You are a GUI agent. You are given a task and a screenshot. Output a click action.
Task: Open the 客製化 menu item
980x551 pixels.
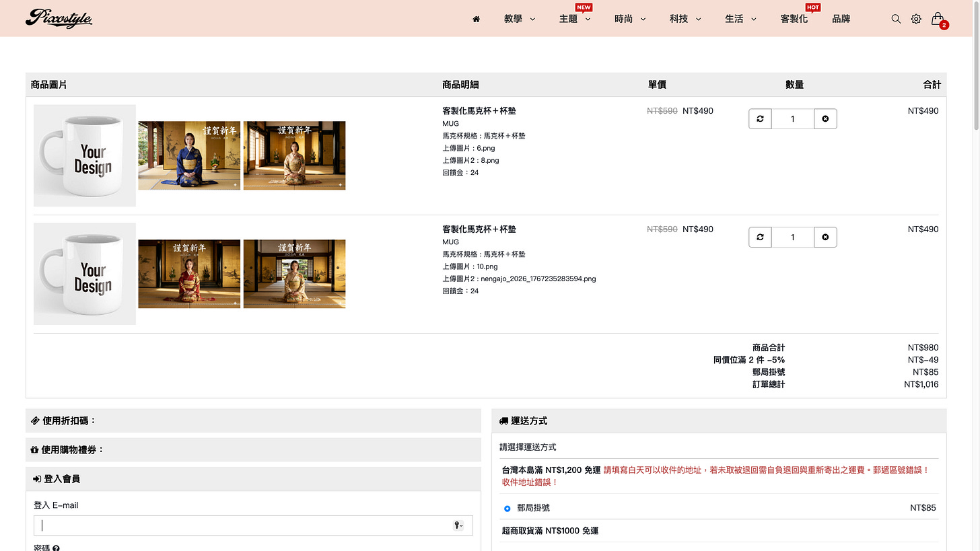794,19
